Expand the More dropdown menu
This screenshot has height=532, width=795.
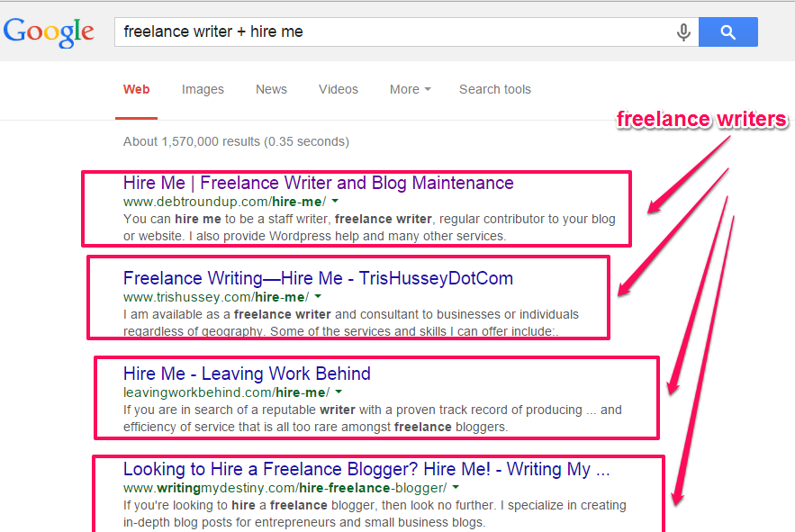(x=411, y=90)
